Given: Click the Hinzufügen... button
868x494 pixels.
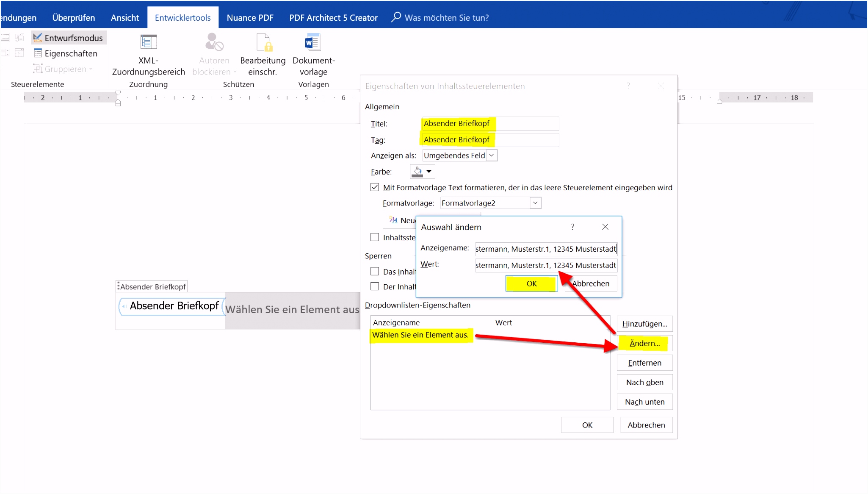Looking at the screenshot, I should point(644,324).
